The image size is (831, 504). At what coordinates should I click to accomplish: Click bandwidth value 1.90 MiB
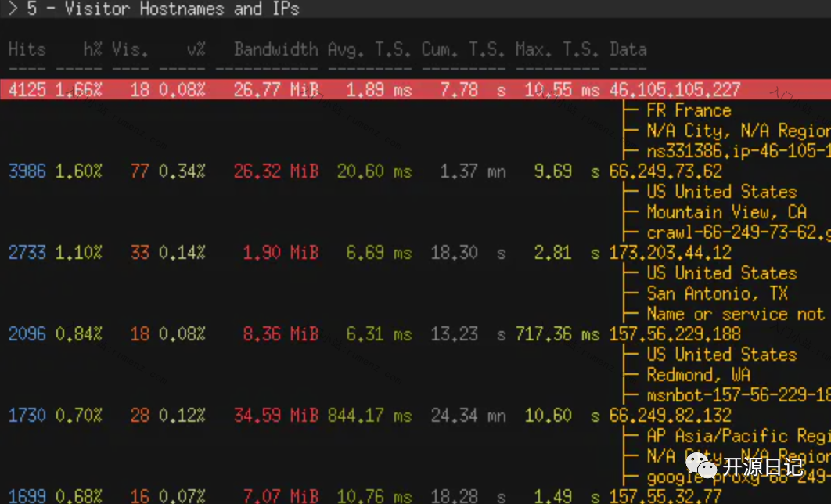(281, 252)
